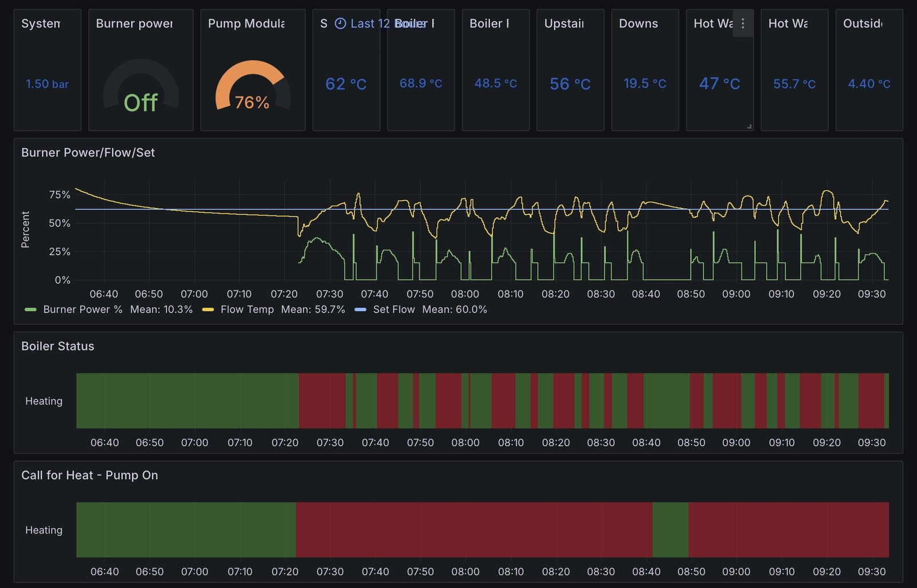
Task: Click the 4.40 °C Outside temperature value
Action: point(869,84)
